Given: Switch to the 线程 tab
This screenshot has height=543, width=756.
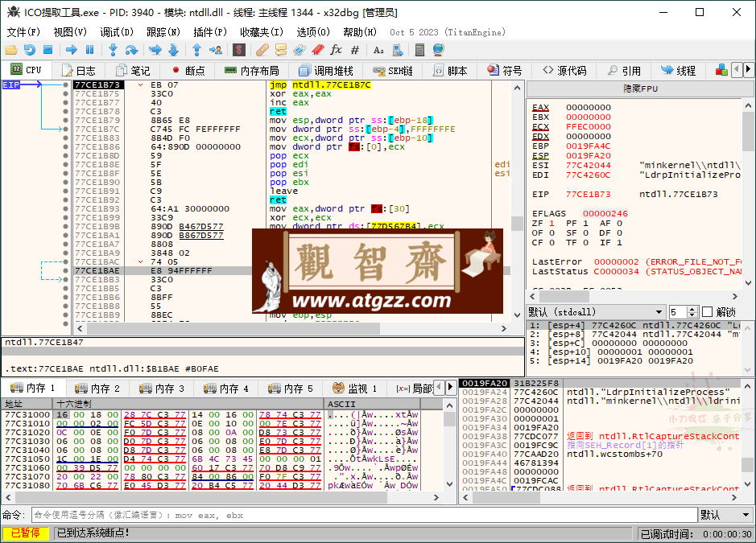Looking at the screenshot, I should click(679, 71).
